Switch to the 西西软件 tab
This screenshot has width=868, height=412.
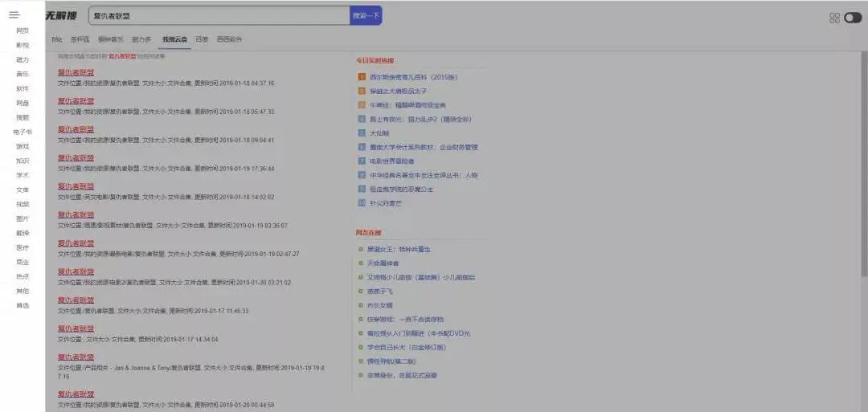[229, 39]
